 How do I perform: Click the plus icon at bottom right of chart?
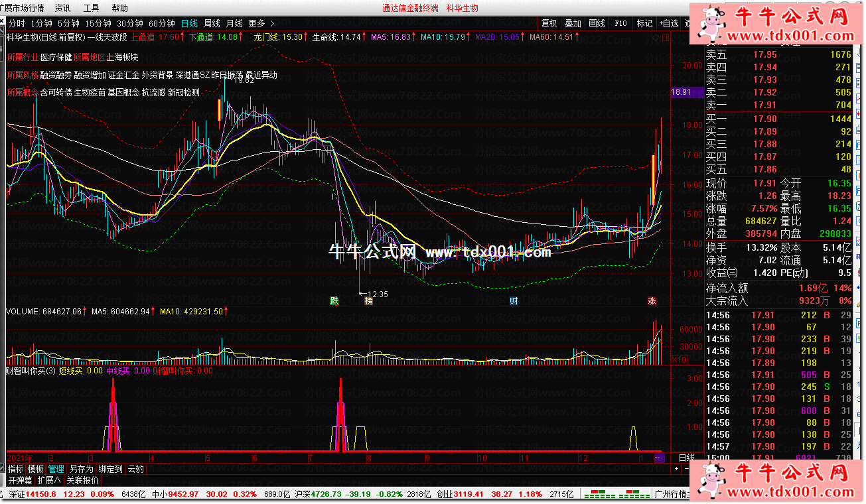click(x=676, y=468)
